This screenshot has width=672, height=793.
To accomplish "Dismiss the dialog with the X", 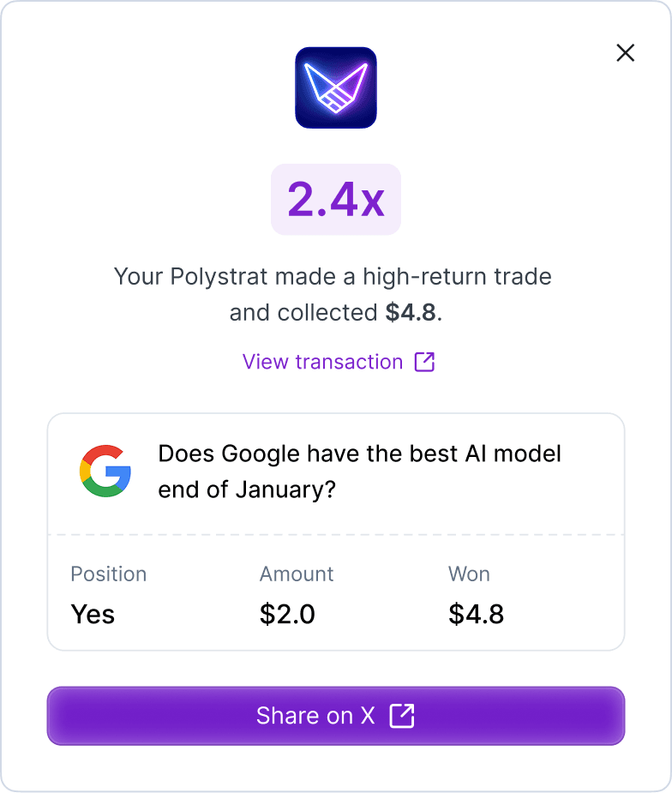I will pyautogui.click(x=626, y=53).
